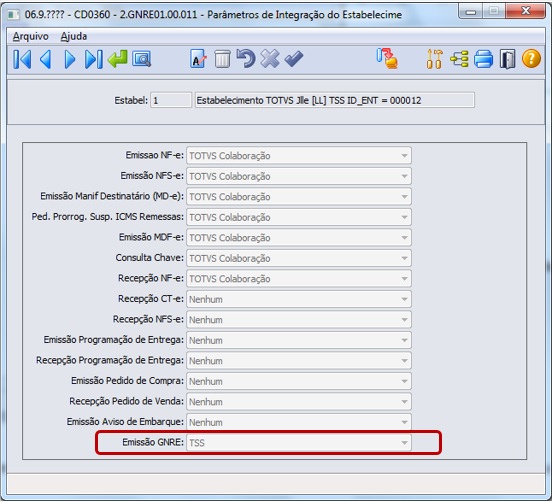
Task: Open the search magnifier icon
Action: [141, 59]
